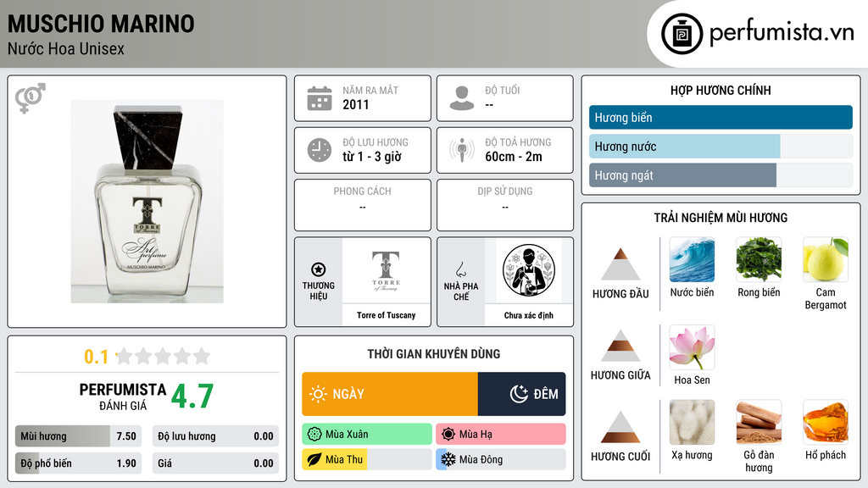Click the moon icon in Đêm bar
The height and width of the screenshot is (488, 868).
[x=519, y=394]
